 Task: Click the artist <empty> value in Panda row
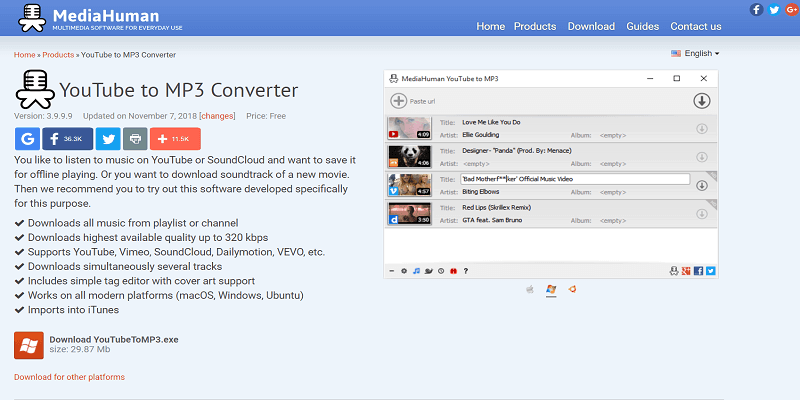(476, 164)
